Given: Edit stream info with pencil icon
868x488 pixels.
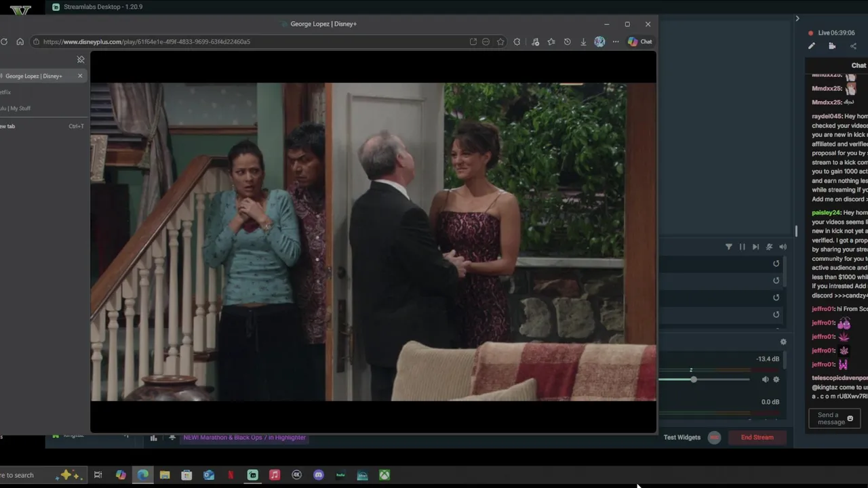Looking at the screenshot, I should [812, 46].
